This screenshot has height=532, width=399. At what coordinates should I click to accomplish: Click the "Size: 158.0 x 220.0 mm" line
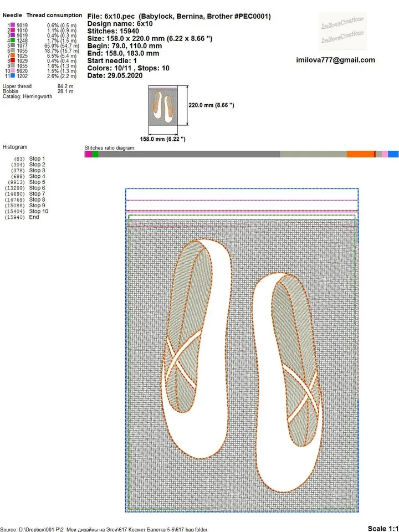click(150, 39)
